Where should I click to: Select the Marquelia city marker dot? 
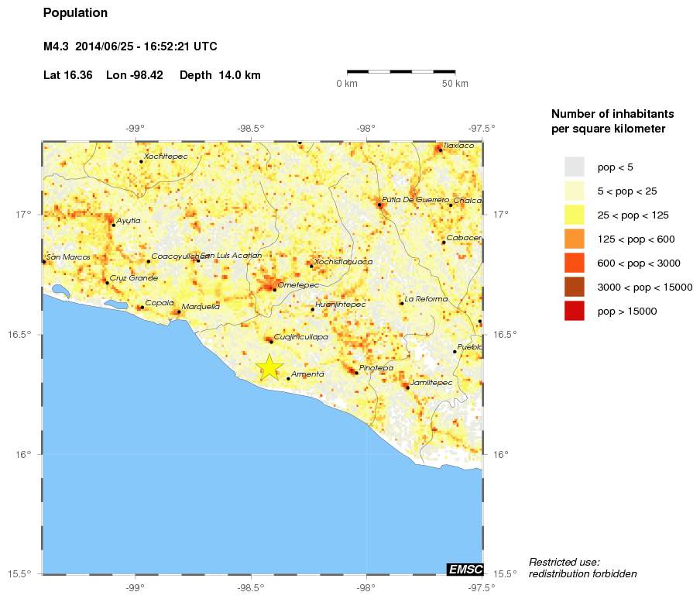(179, 312)
